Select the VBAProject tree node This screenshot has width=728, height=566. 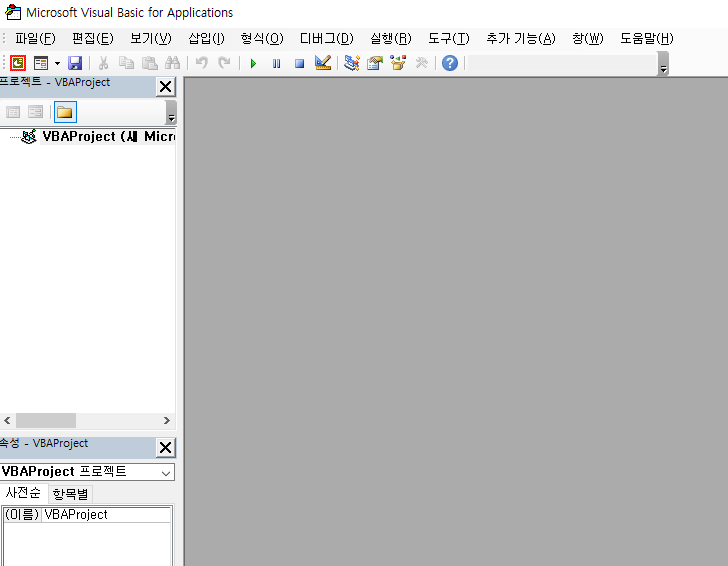click(108, 137)
